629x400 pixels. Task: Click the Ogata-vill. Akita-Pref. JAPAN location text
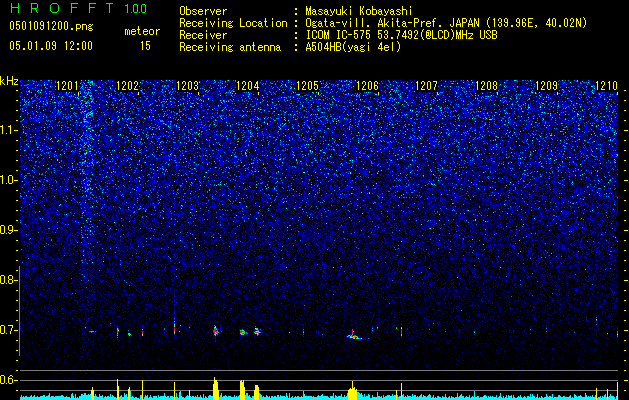click(446, 23)
